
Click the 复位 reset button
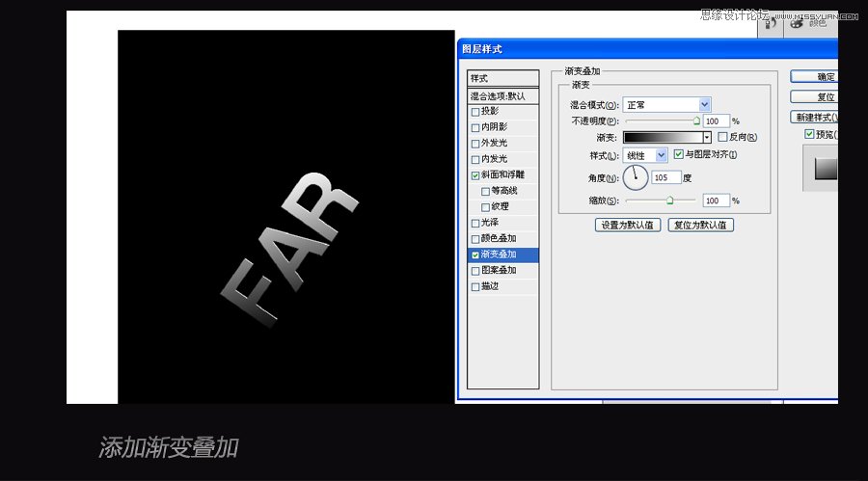click(814, 96)
